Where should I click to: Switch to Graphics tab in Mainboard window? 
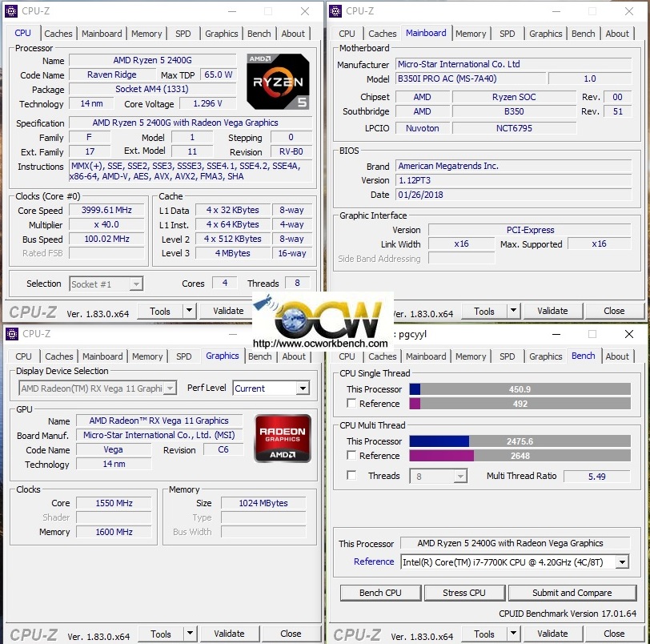click(x=545, y=34)
